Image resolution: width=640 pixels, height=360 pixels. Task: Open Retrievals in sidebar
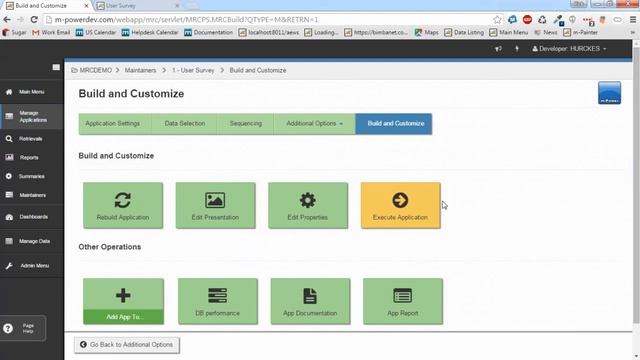pos(31,139)
